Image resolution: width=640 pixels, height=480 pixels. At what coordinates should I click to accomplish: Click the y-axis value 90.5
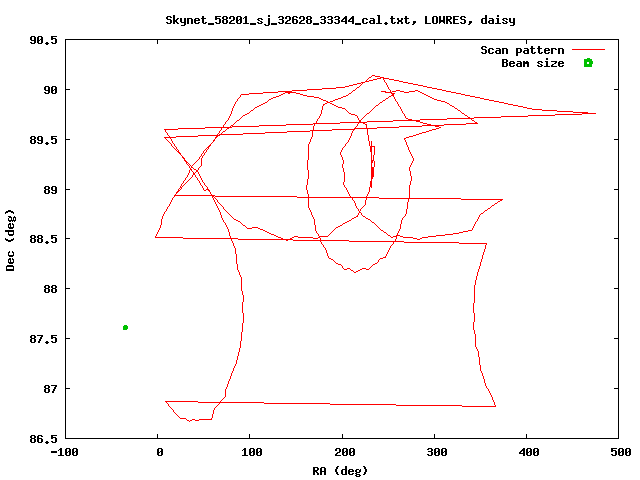43,40
